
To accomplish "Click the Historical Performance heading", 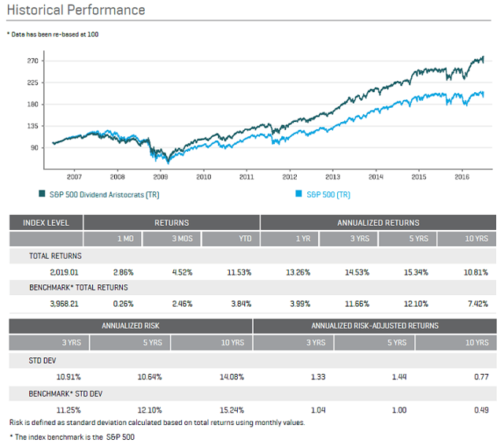I will [76, 10].
